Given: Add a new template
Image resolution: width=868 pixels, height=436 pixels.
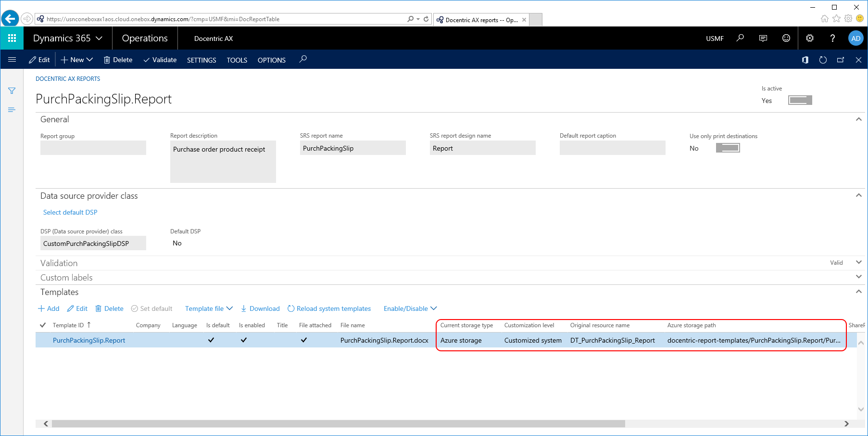Looking at the screenshot, I should pyautogui.click(x=49, y=308).
